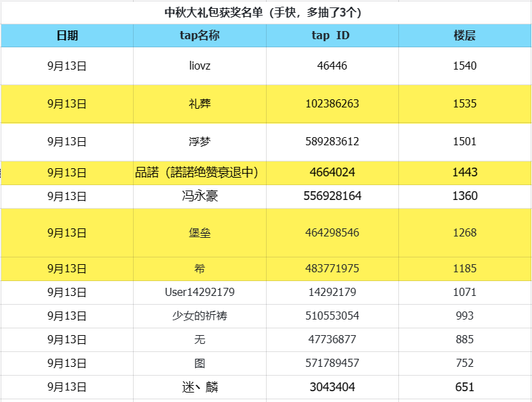Select the tap名称 column header
The width and height of the screenshot is (532, 402).
(199, 36)
